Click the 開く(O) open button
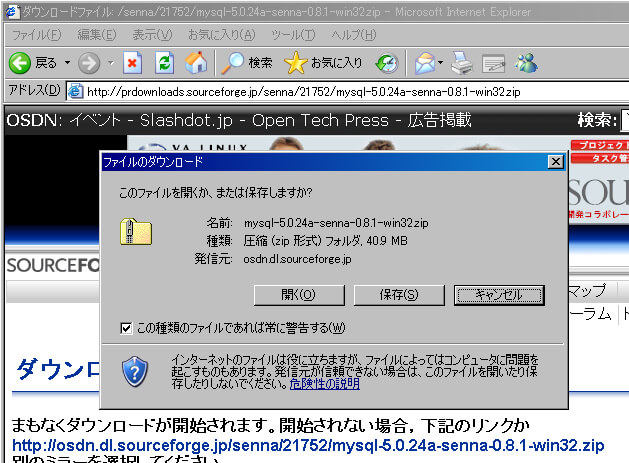The height and width of the screenshot is (463, 629). click(x=298, y=295)
